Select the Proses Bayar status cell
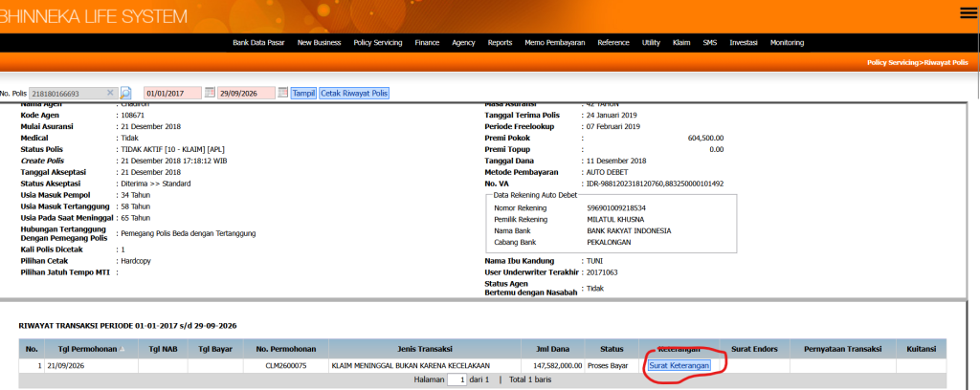Viewport: 980px width, 390px height. [x=612, y=366]
